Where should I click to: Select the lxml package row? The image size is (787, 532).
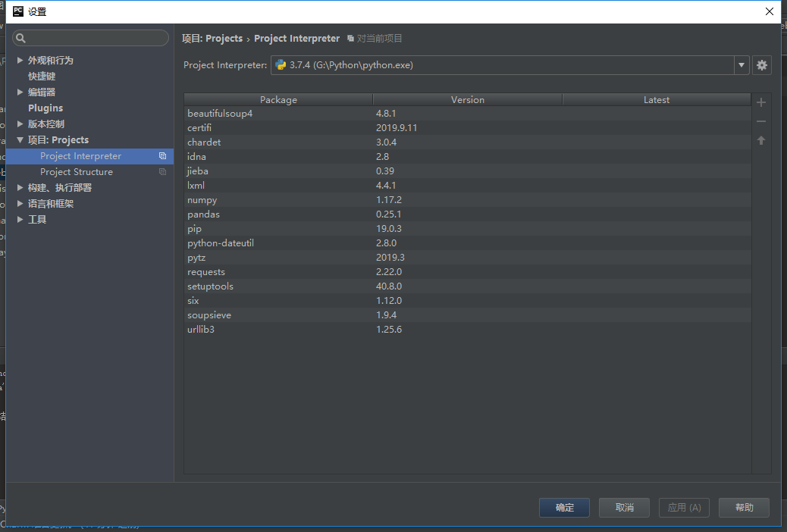[467, 186]
